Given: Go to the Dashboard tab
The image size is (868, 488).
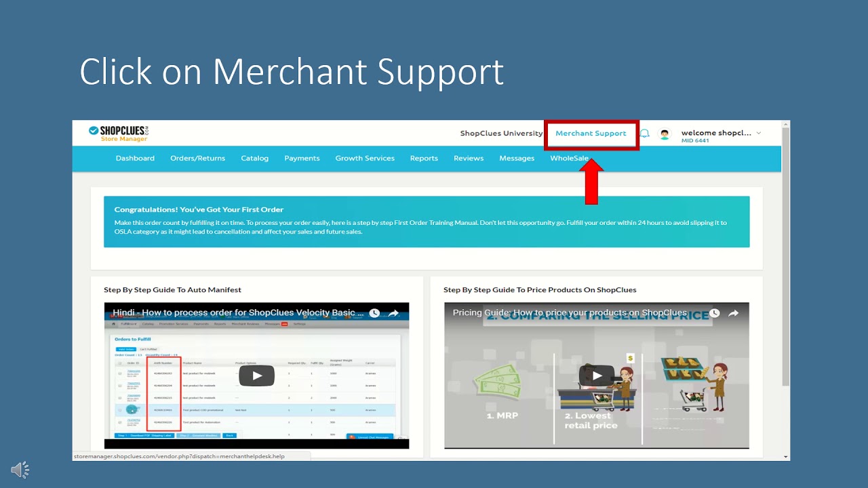Looking at the screenshot, I should pos(135,158).
